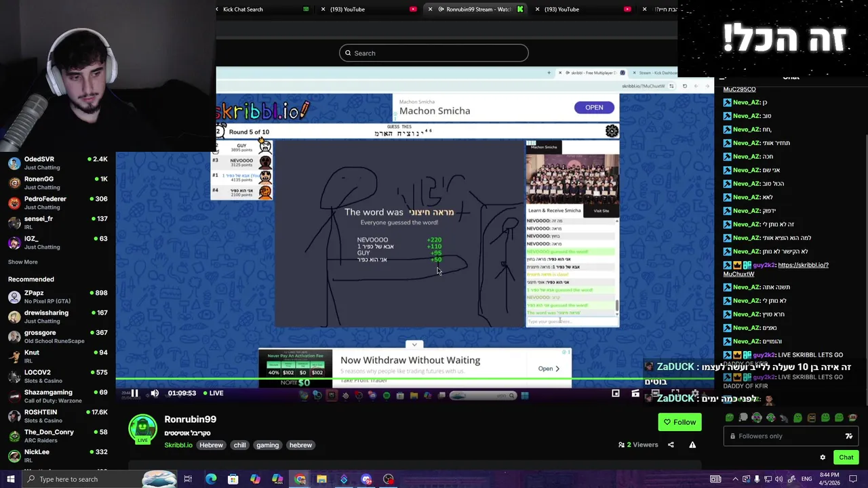Open Shazamgaming recommended channel

tap(58, 396)
